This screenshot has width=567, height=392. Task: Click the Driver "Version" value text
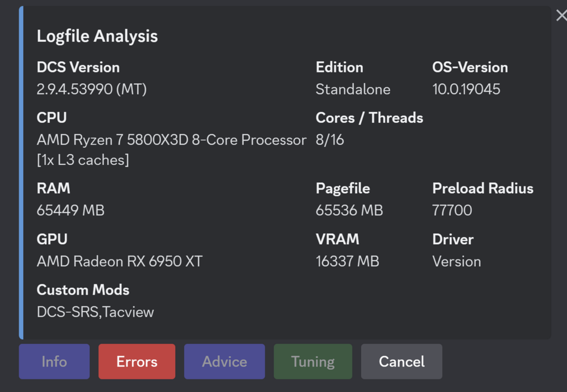click(x=456, y=261)
